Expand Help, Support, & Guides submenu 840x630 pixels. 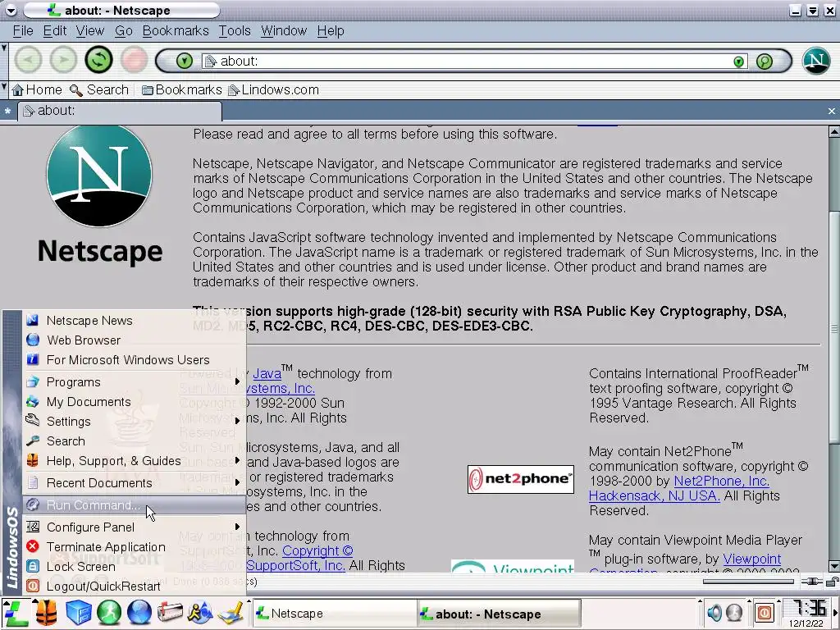pos(134,461)
